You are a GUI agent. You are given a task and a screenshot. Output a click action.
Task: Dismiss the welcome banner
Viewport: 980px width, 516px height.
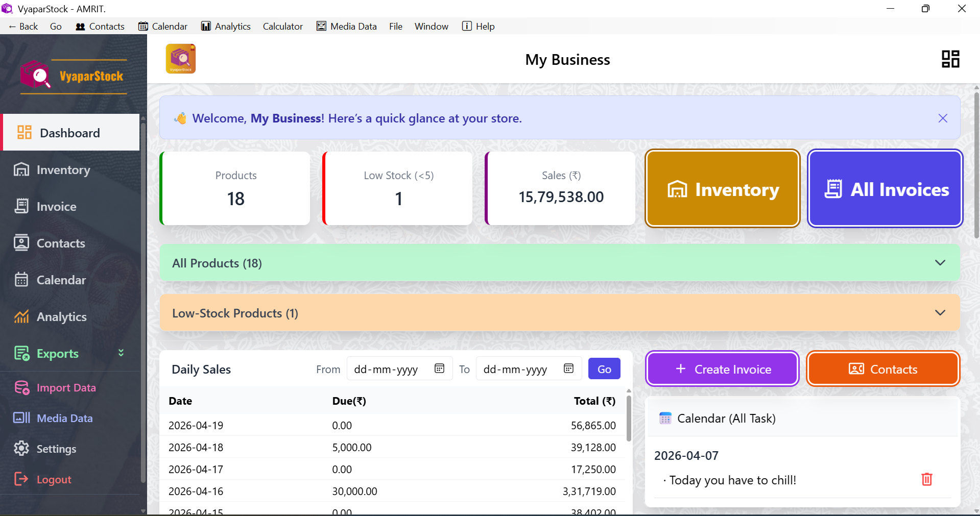(x=943, y=118)
